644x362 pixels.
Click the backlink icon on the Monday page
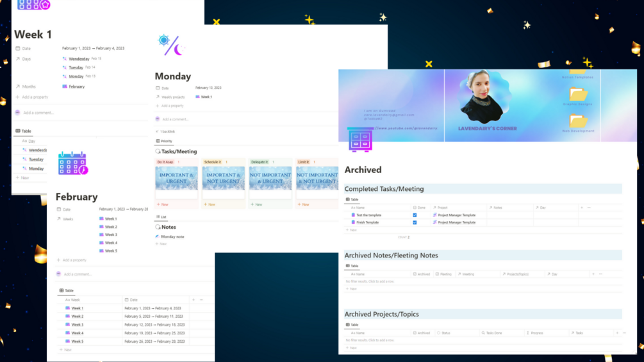pyautogui.click(x=157, y=131)
